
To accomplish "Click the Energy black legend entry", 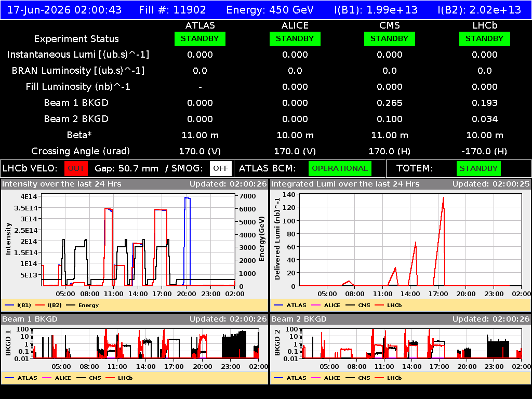I will click(83, 305).
